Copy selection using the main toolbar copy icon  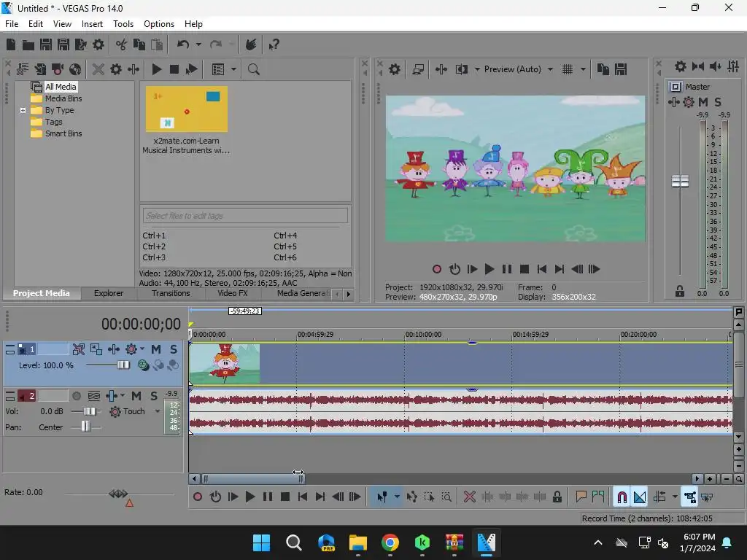tap(139, 44)
